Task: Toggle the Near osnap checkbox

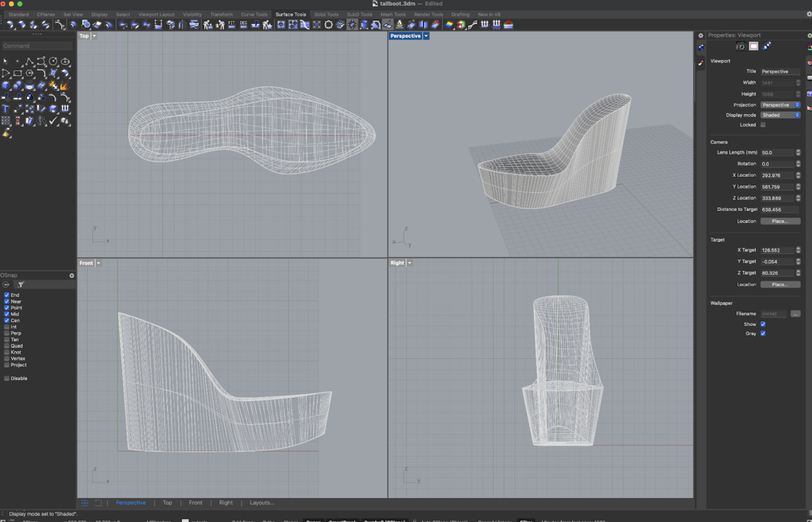Action: coord(6,301)
